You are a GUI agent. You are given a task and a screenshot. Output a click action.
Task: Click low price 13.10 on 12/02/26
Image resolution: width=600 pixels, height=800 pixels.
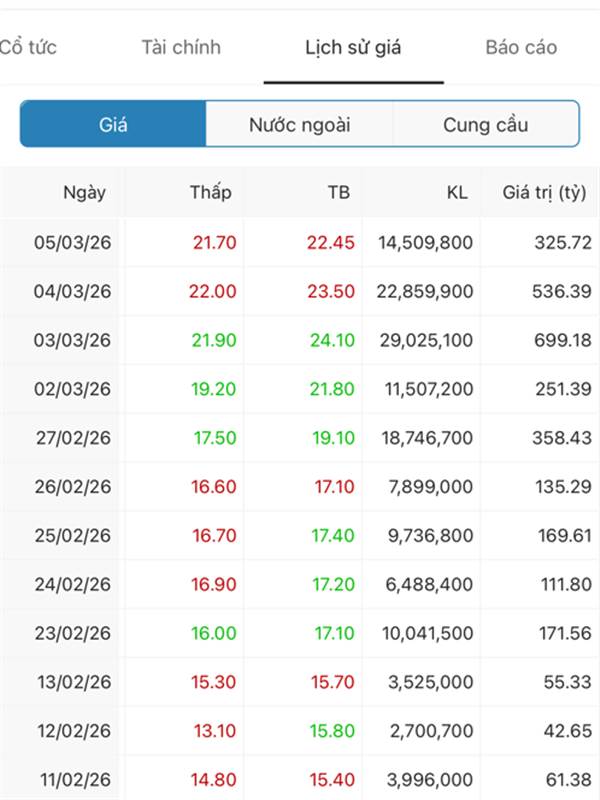214,731
